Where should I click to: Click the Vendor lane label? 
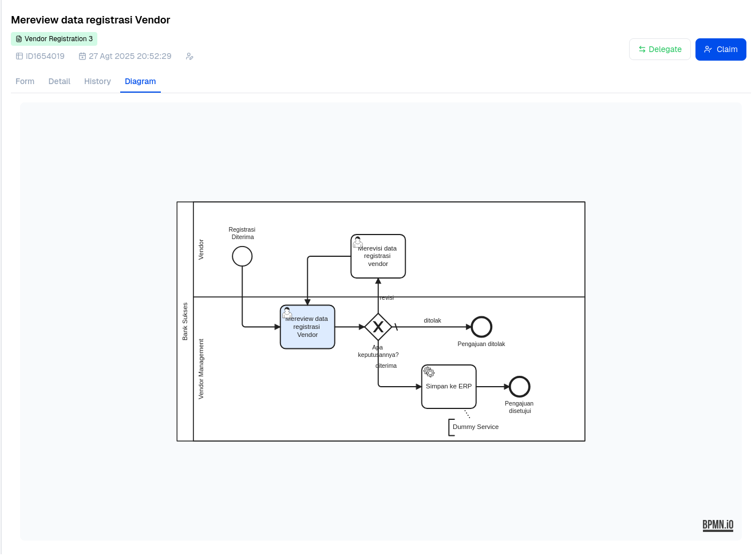pyautogui.click(x=201, y=249)
